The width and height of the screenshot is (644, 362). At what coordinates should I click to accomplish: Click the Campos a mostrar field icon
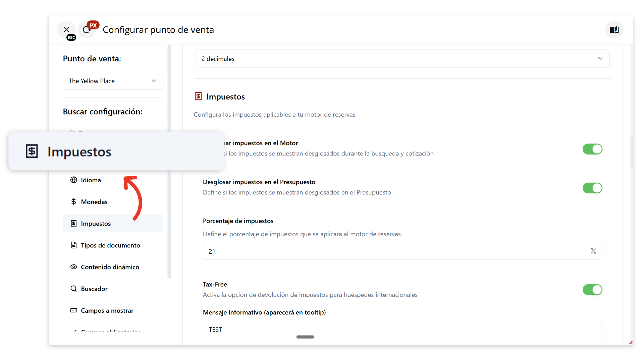pyautogui.click(x=74, y=311)
